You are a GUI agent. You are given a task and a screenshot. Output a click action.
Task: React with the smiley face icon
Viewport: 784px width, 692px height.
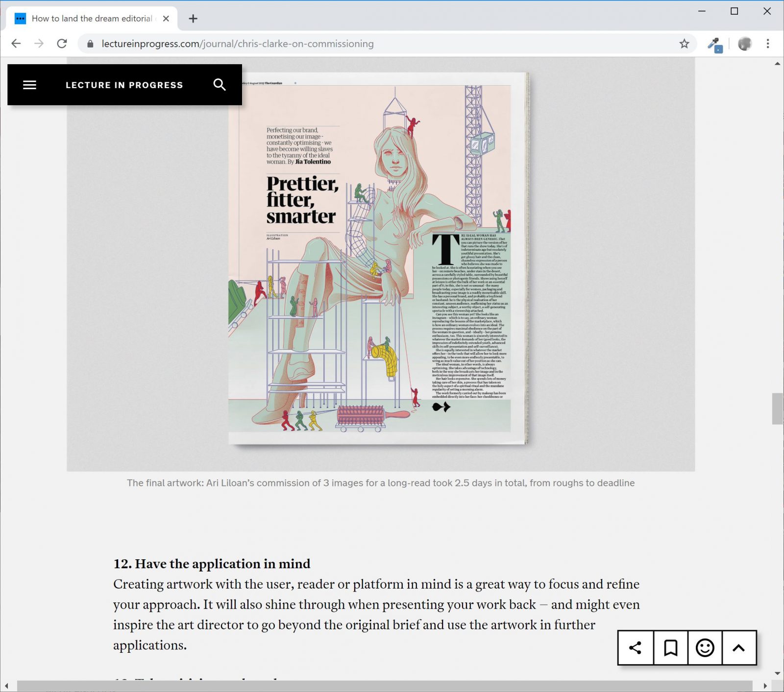(x=705, y=648)
